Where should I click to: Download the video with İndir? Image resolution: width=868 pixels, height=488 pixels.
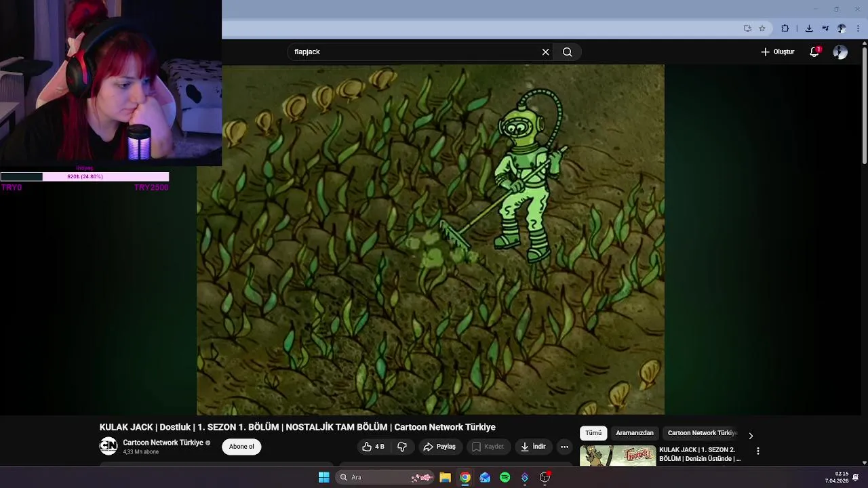[533, 447]
